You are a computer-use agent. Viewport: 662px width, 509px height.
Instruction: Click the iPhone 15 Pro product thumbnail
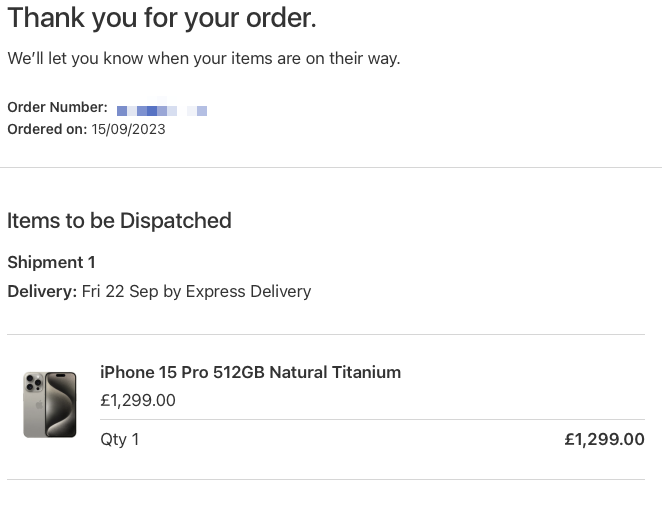point(50,404)
